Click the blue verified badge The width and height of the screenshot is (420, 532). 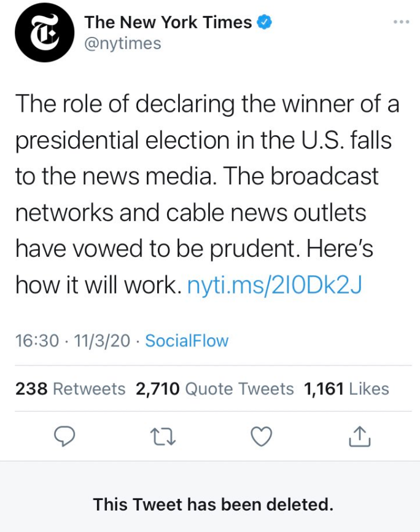(x=264, y=22)
